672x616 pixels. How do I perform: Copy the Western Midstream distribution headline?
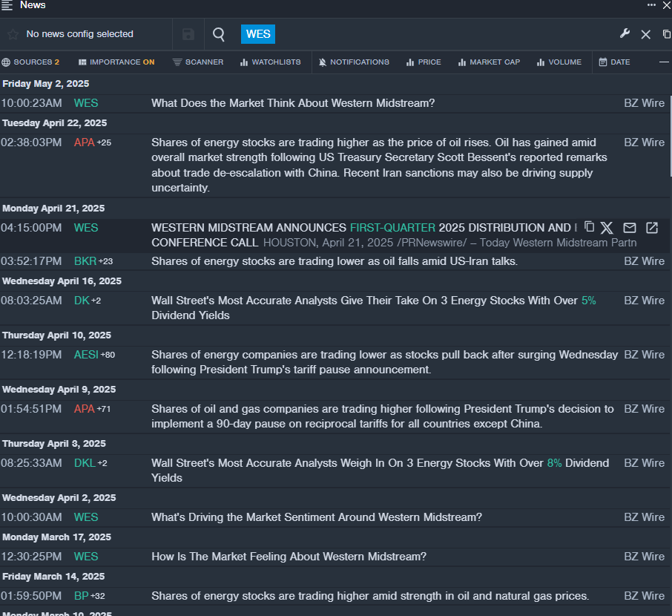tap(589, 226)
